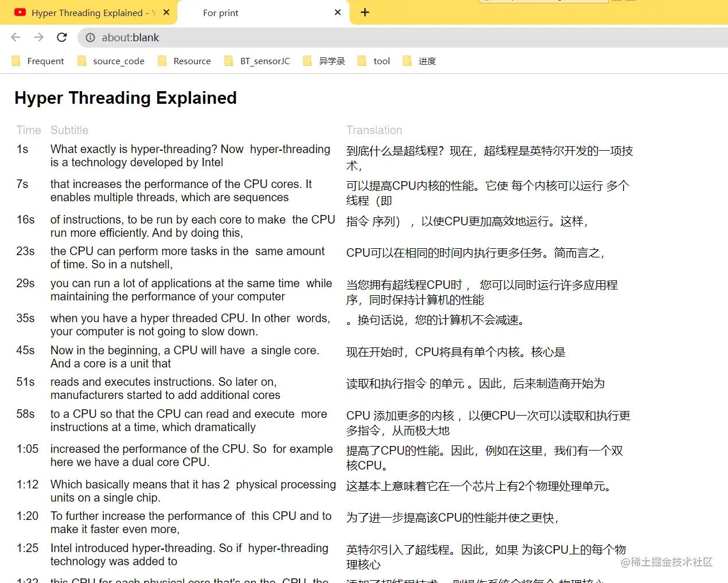This screenshot has height=583, width=728.
Task: Open a new browser tab
Action: click(x=365, y=12)
